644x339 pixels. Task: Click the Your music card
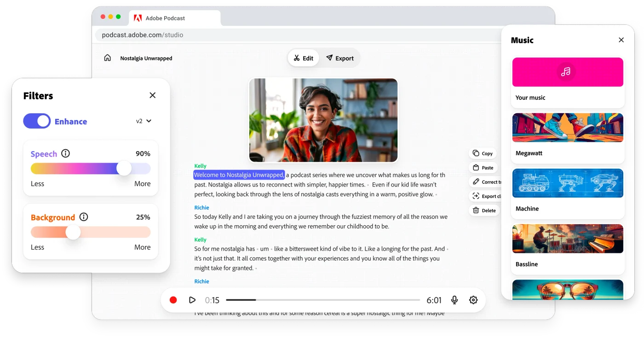(x=568, y=82)
